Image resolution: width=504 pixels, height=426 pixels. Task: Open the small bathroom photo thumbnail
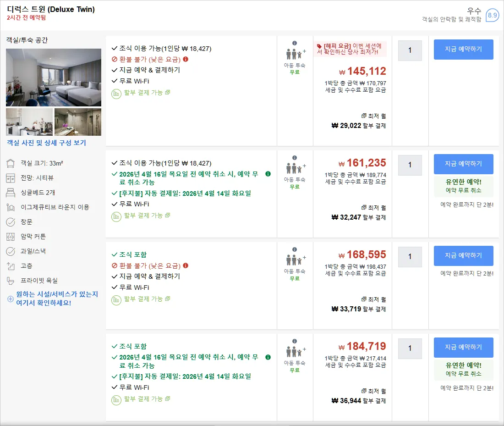(78, 122)
